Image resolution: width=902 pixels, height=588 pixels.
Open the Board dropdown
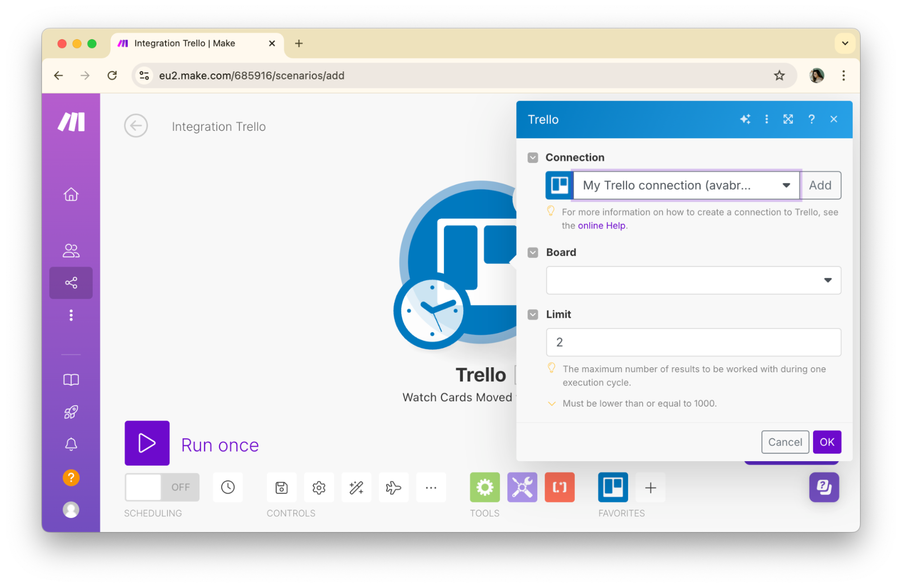pyautogui.click(x=694, y=280)
